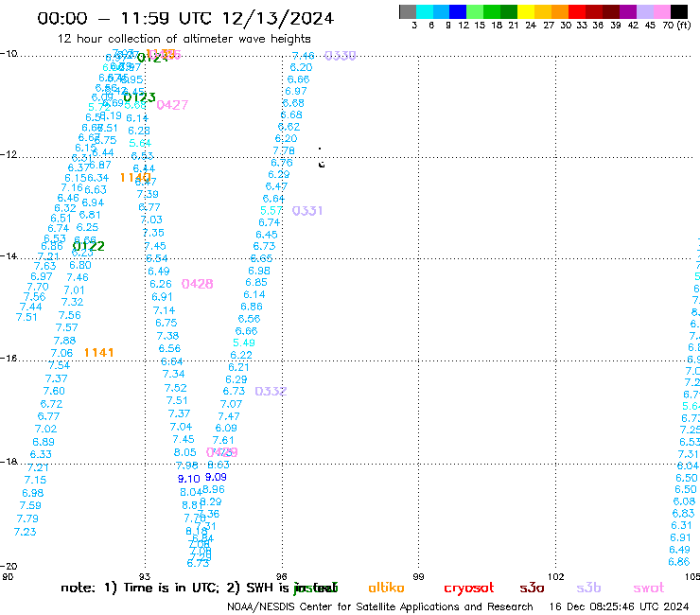Viewport: 700px width, 615px height.
Task: Click the pink "0428" time label
Action: pyautogui.click(x=198, y=284)
